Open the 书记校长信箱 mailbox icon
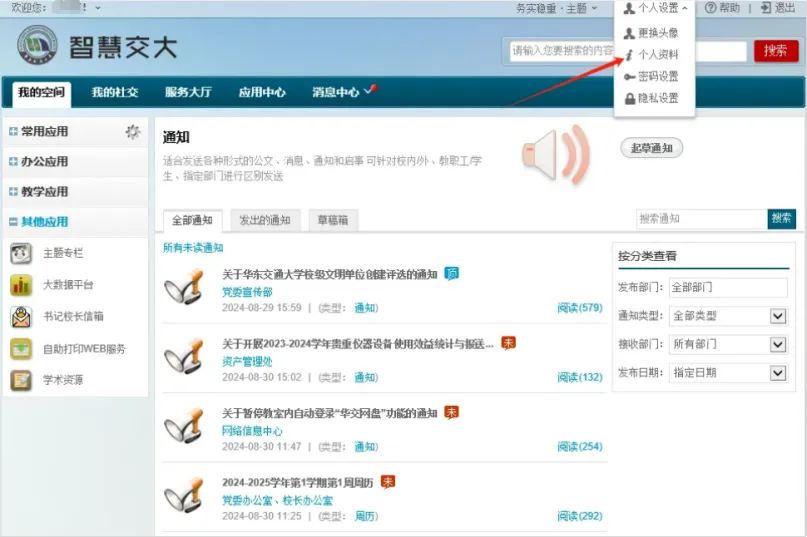The image size is (807, 537). 21,317
